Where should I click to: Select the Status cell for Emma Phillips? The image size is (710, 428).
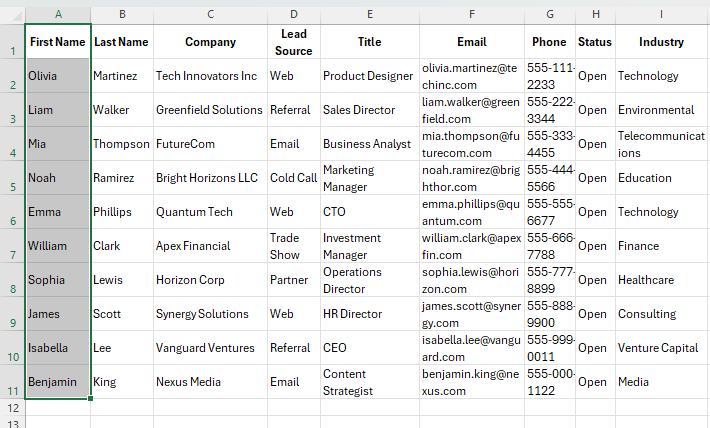click(593, 212)
